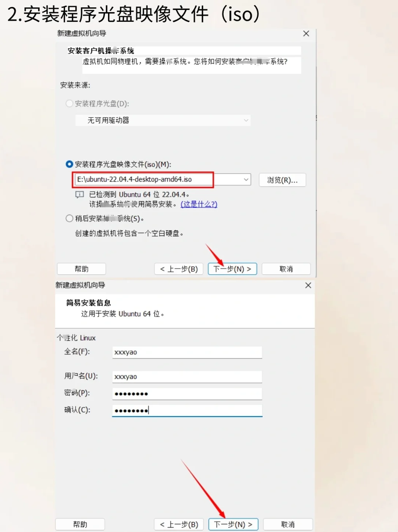Open the ISO file path dropdown
Image resolution: width=398 pixels, height=532 pixels.
[x=246, y=180]
